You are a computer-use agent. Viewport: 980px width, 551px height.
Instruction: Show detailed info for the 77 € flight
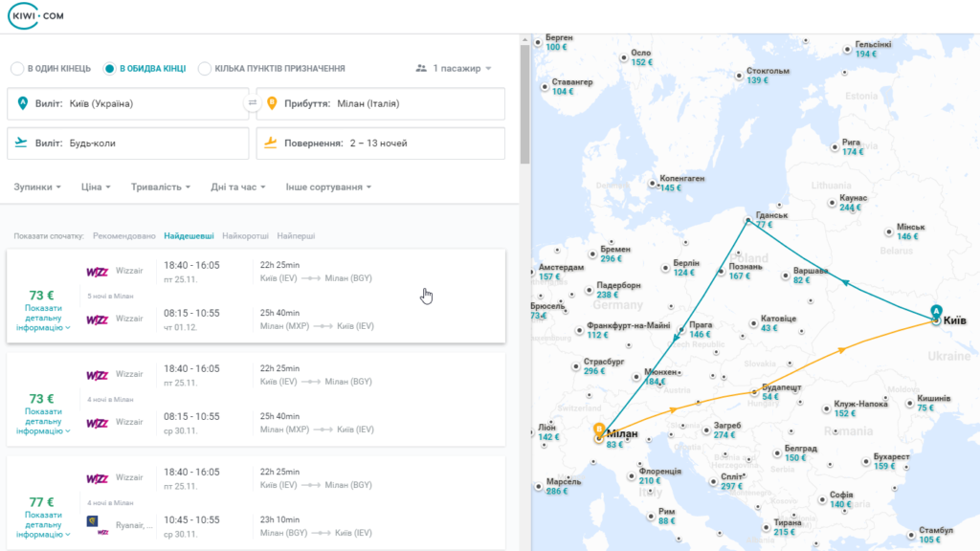43,524
